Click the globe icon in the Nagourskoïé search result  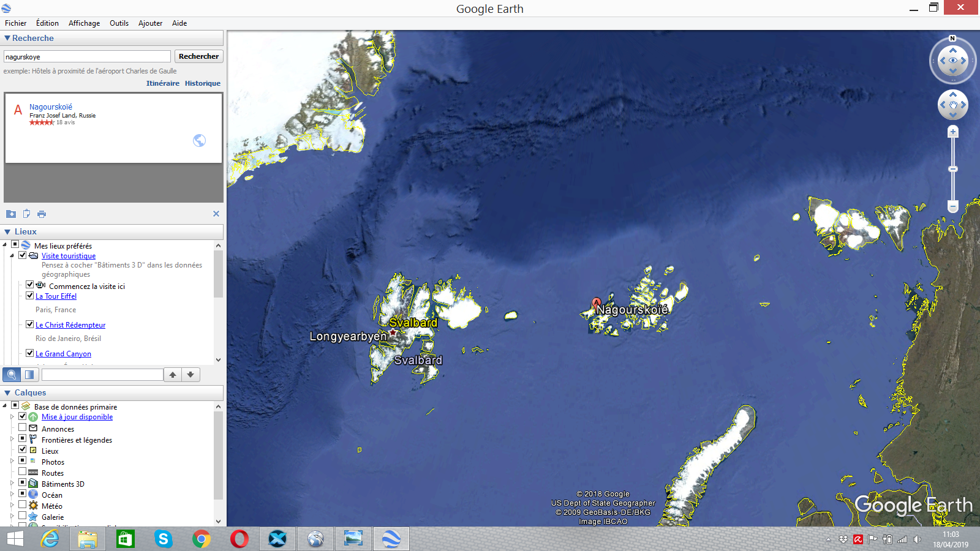click(199, 140)
